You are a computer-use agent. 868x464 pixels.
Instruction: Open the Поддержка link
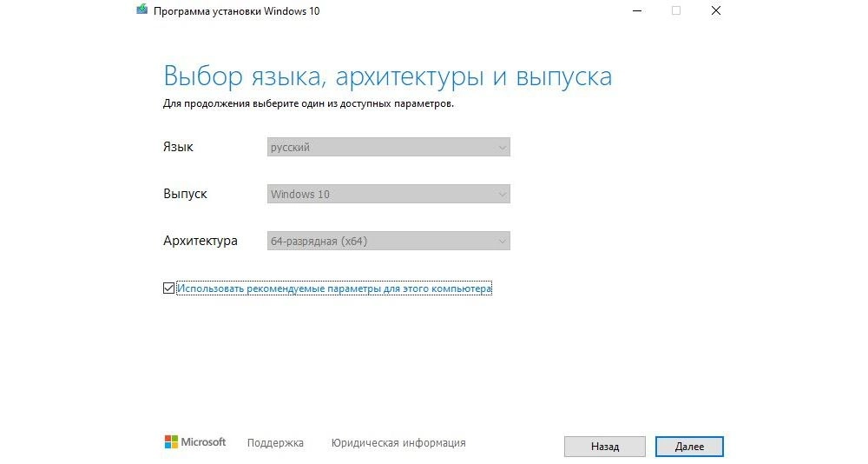coord(275,443)
